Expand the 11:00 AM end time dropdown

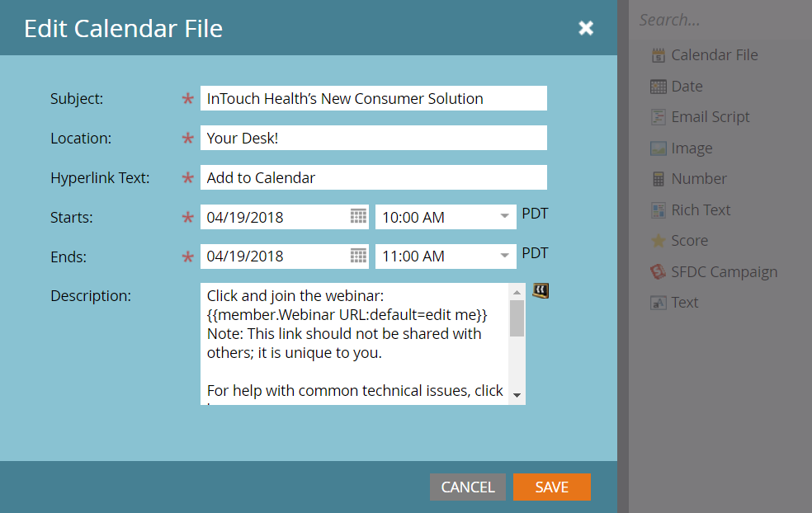point(504,256)
